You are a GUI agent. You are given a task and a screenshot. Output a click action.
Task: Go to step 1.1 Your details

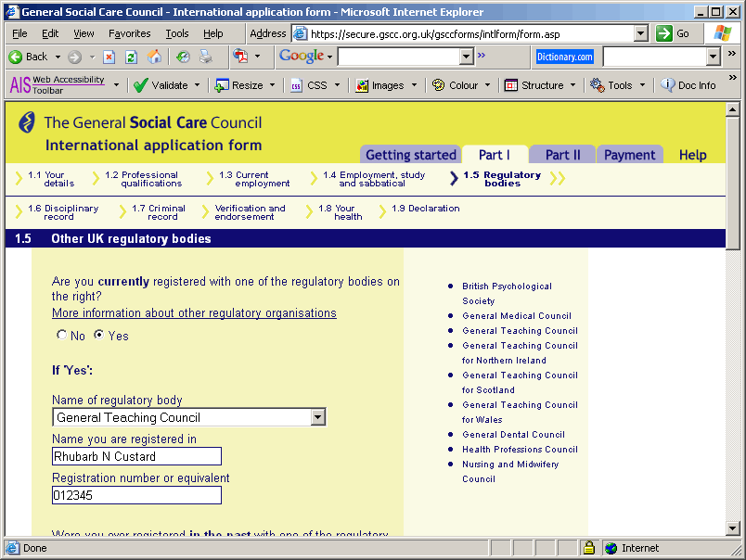point(51,179)
